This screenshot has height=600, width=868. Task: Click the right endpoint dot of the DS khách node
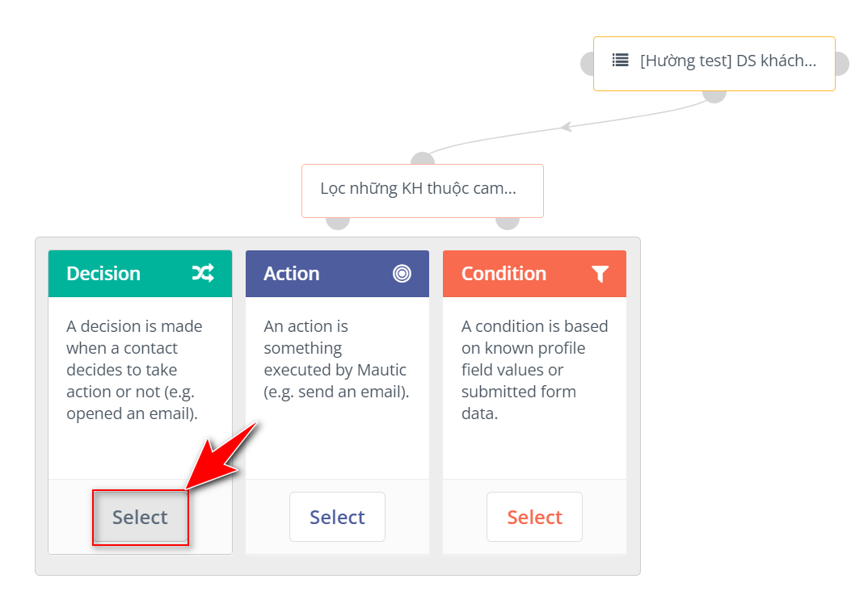pyautogui.click(x=841, y=63)
